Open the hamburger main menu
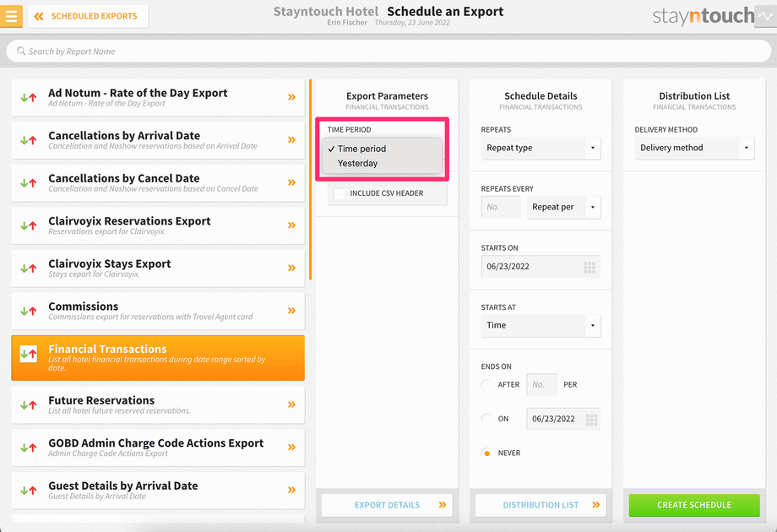 [x=11, y=16]
